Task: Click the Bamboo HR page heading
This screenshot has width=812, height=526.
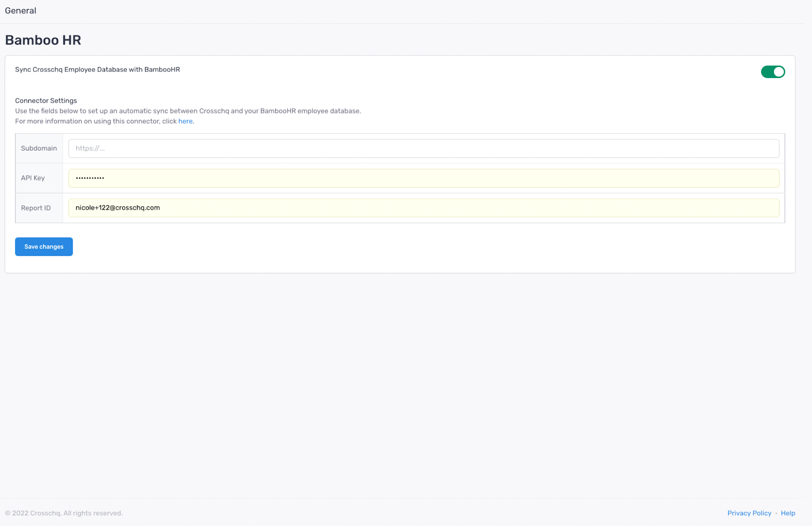Action: [x=43, y=40]
